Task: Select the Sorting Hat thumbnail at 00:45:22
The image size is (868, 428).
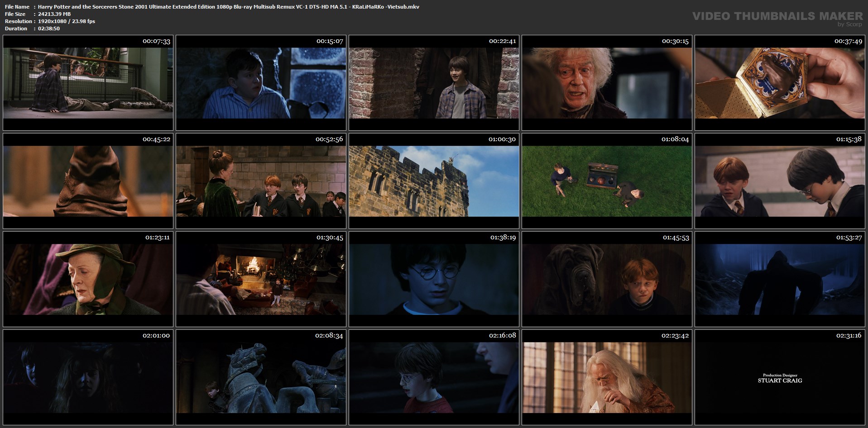Action: 88,181
